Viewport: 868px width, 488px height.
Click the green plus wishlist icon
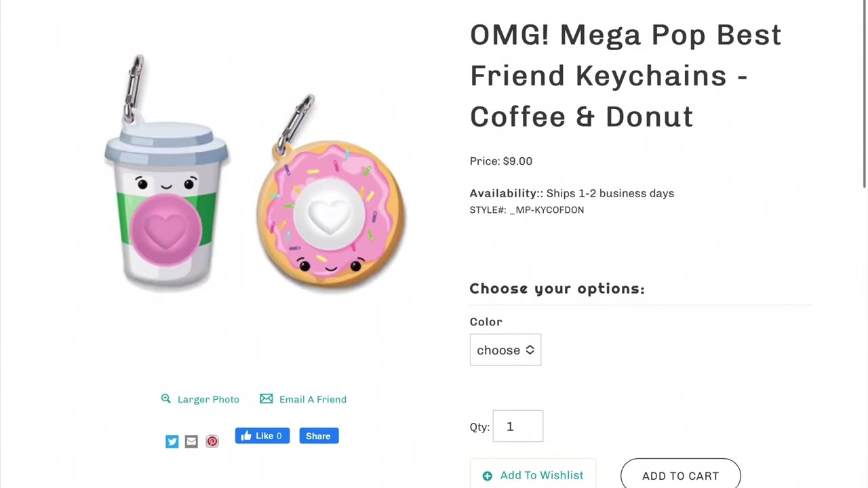[487, 476]
